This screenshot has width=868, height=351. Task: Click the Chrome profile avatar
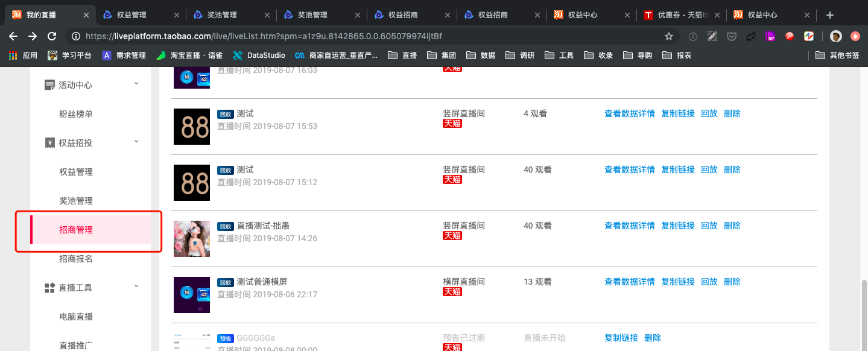pos(836,36)
